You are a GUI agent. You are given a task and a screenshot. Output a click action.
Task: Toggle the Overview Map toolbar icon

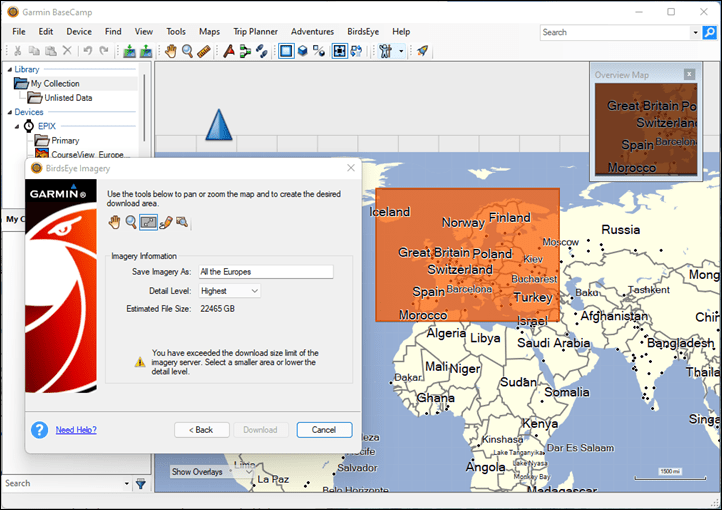tap(339, 51)
